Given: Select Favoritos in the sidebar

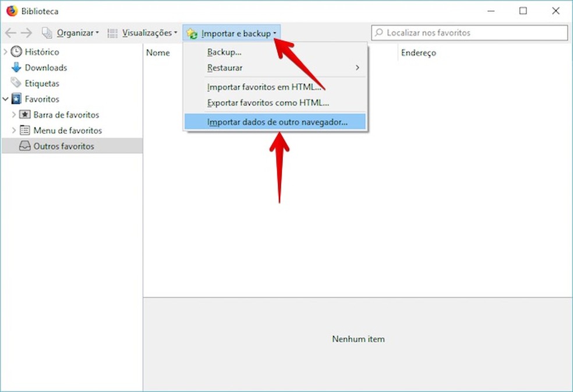Looking at the screenshot, I should (x=42, y=99).
